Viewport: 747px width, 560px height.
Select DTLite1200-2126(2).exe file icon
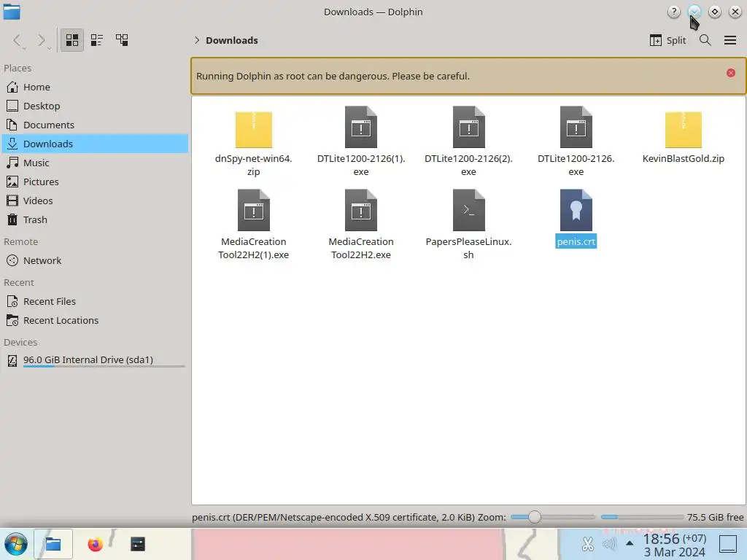[x=469, y=127]
